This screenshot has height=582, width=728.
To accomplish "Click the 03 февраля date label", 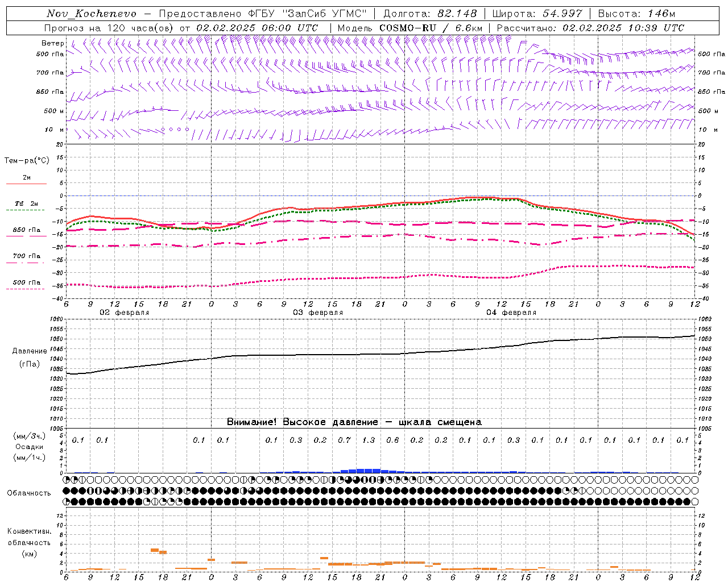I will (317, 313).
